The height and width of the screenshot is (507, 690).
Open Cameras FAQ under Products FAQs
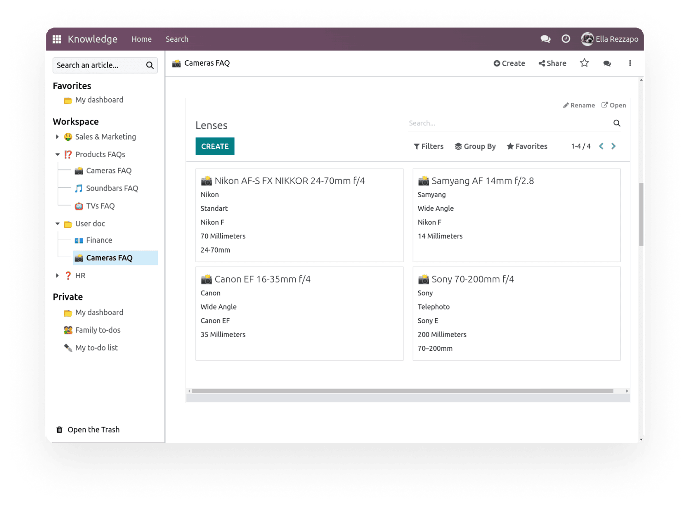(109, 171)
